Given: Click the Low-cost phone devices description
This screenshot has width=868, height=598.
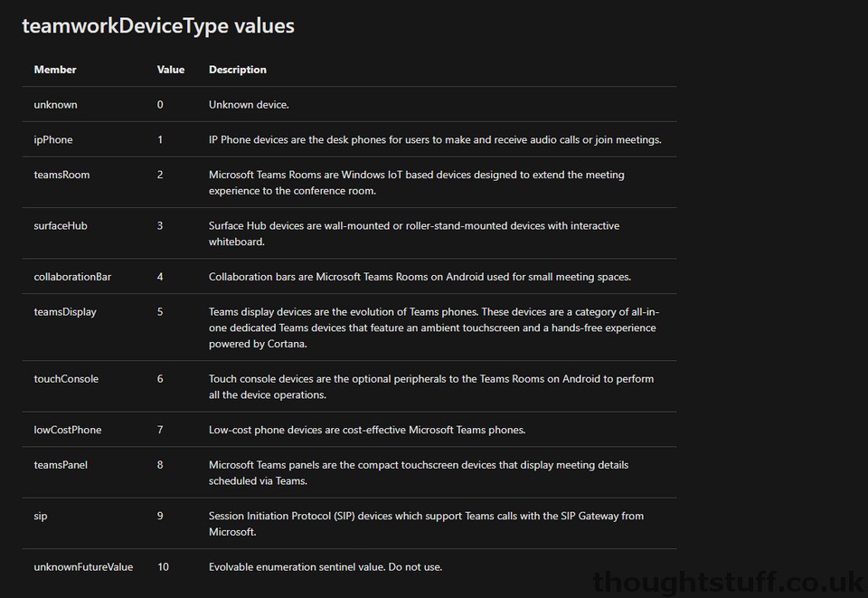Looking at the screenshot, I should pyautogui.click(x=367, y=430).
